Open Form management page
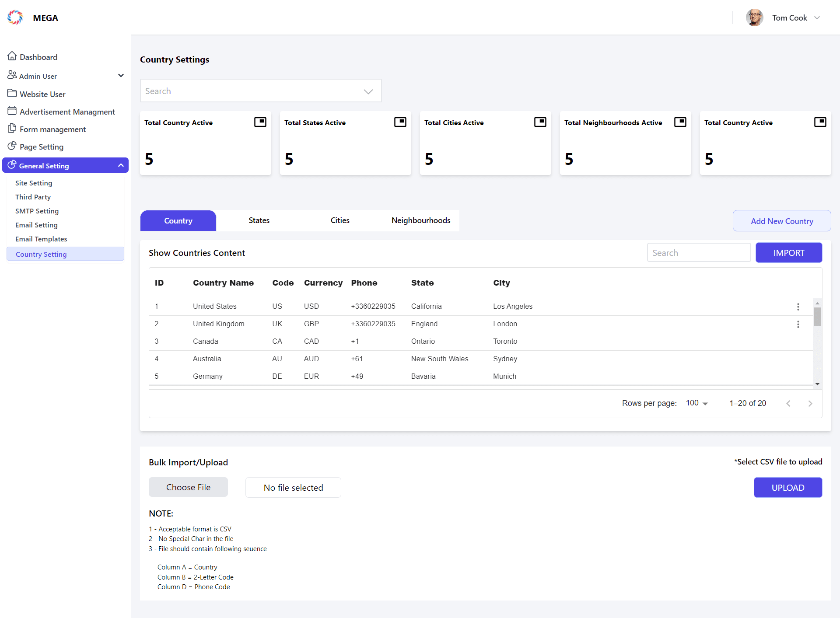This screenshot has width=840, height=618. click(x=52, y=129)
